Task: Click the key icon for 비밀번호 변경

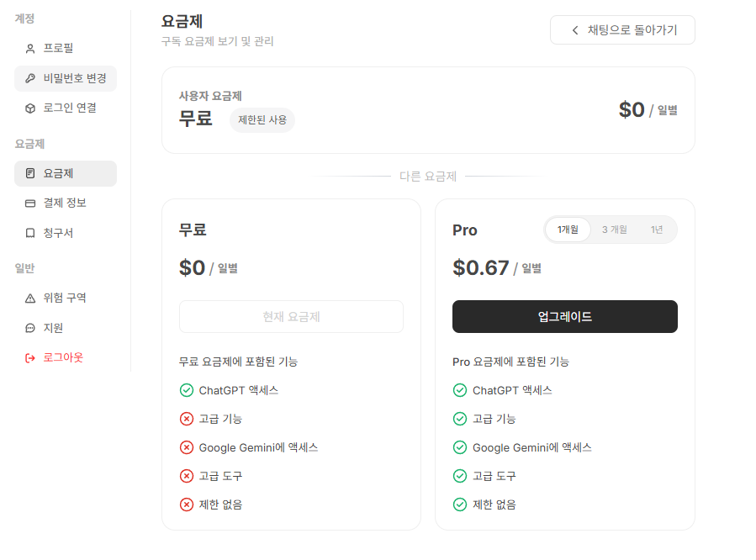Action: point(30,78)
